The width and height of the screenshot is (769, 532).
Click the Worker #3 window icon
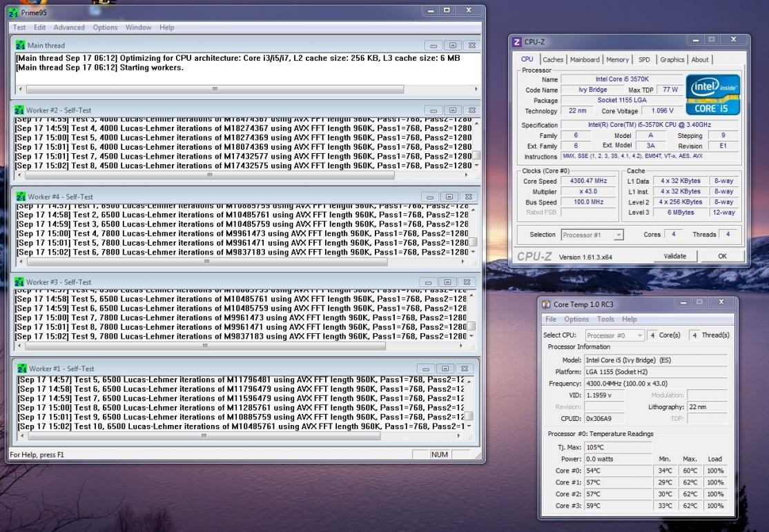click(x=19, y=282)
